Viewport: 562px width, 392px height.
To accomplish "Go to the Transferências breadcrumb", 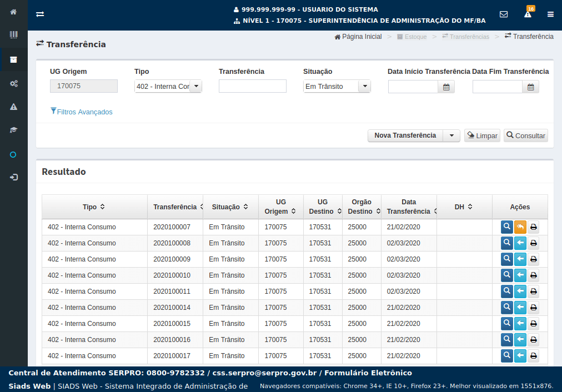I will click(465, 37).
